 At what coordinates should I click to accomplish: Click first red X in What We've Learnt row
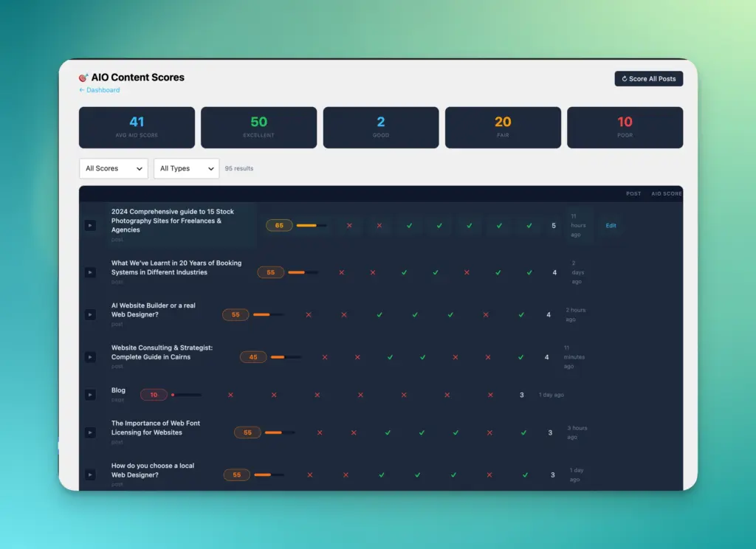pyautogui.click(x=341, y=272)
